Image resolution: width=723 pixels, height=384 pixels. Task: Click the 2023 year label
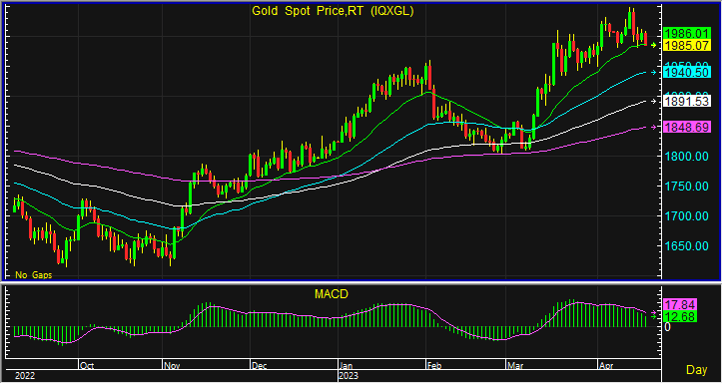point(349,376)
